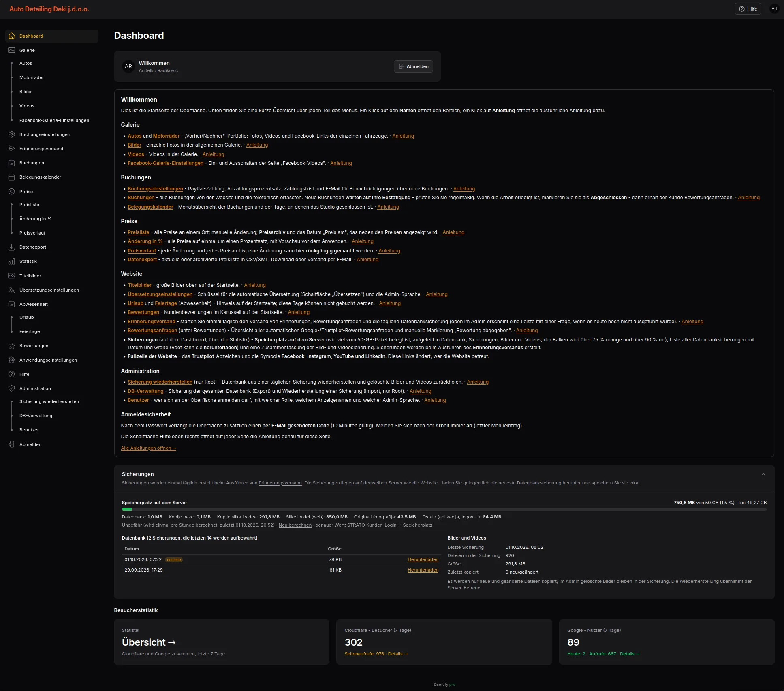This screenshot has width=784, height=691.
Task: Open Benutzer submenu item in sidebar
Action: pyautogui.click(x=29, y=430)
